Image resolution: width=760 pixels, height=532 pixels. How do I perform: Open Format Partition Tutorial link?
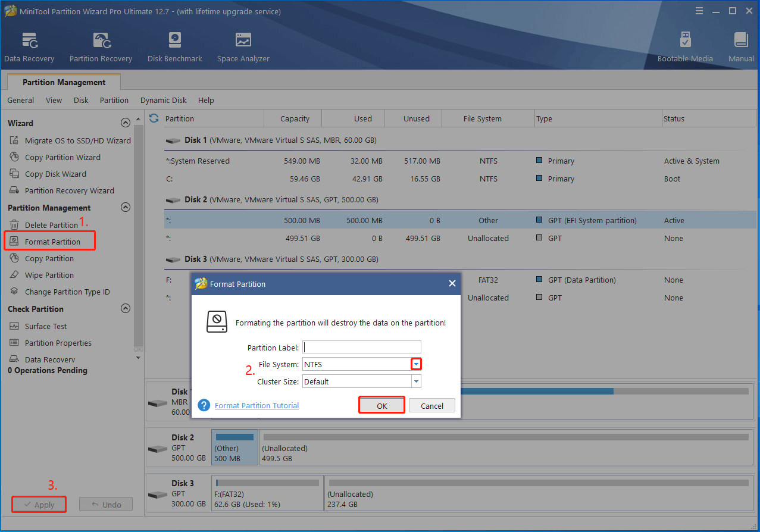257,405
